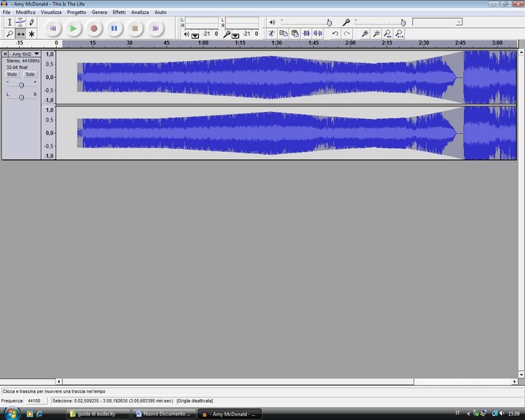Open the input meter dropdown menu

[x=235, y=36]
